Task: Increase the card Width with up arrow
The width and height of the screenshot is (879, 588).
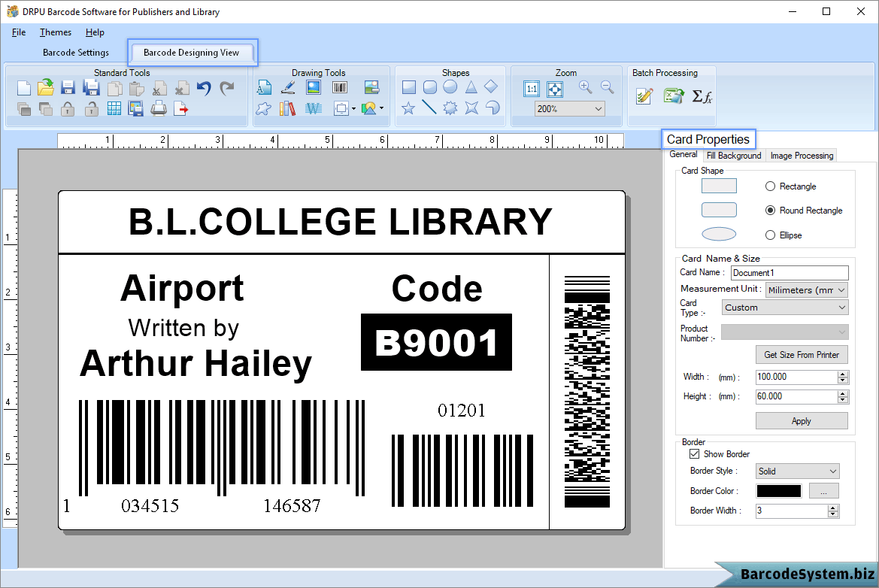Action: 843,374
